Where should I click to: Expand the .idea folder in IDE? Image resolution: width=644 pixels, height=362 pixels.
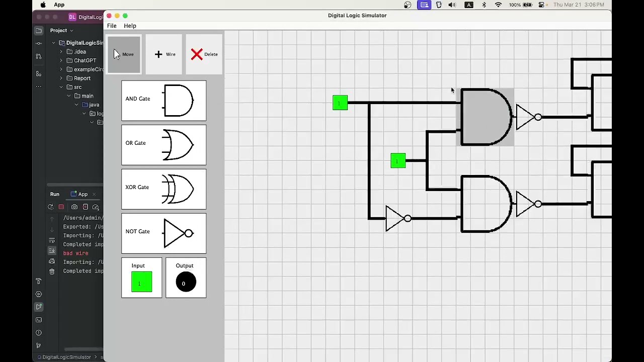61,52
